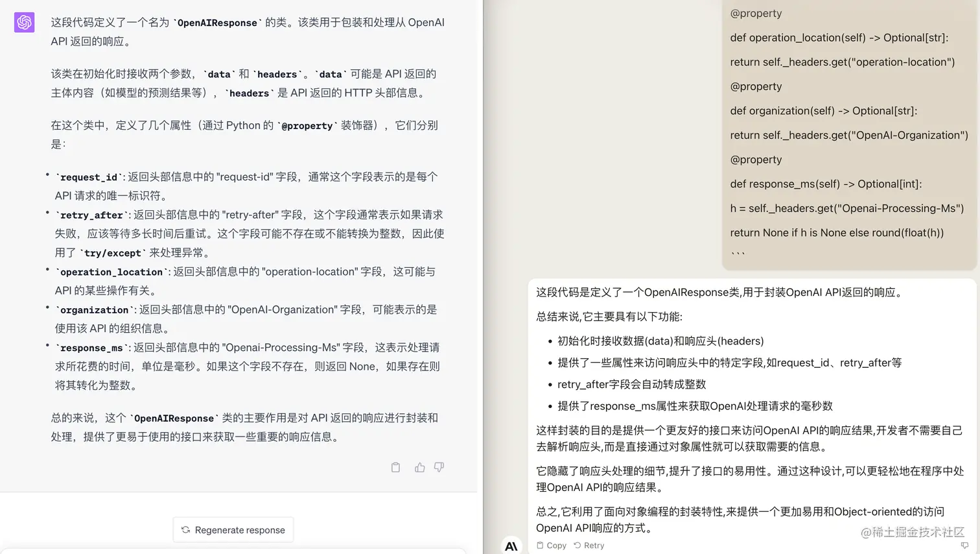Copy ChatGPT response with clipboard icon

pyautogui.click(x=395, y=467)
